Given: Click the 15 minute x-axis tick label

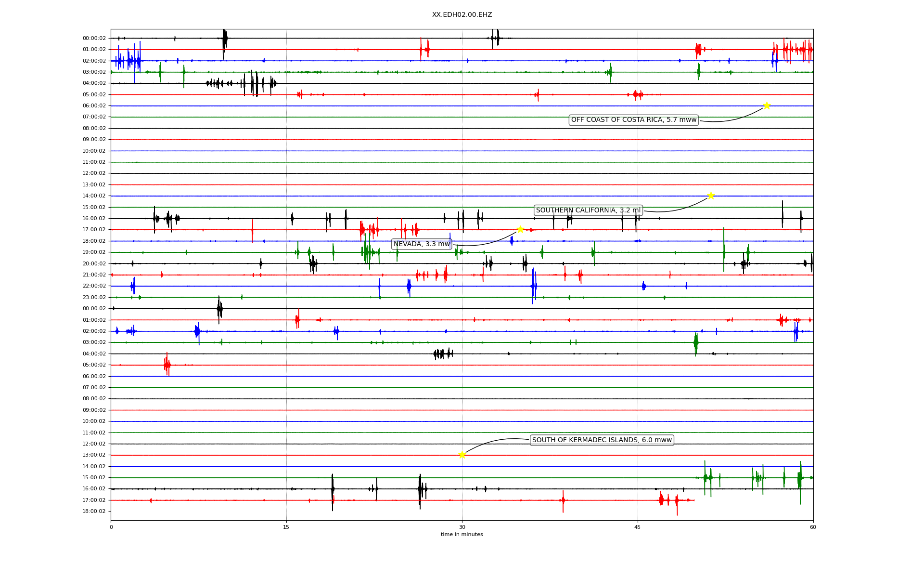Looking at the screenshot, I should coord(286,527).
